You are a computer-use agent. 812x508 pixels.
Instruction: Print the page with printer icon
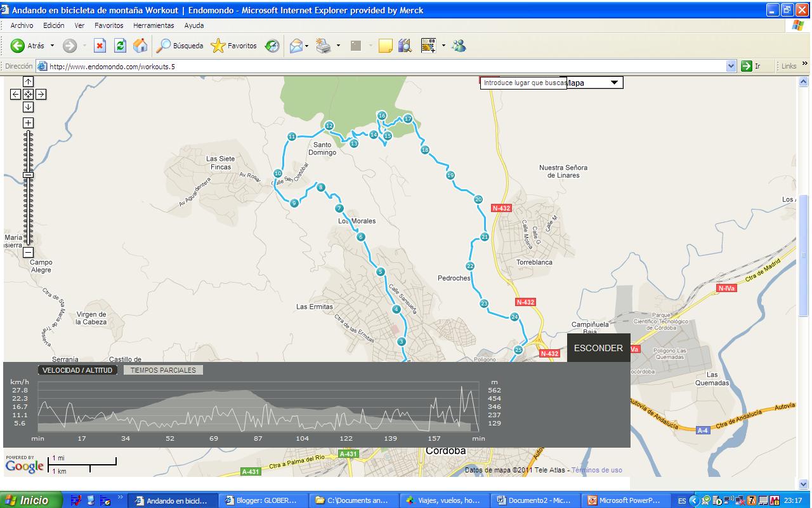pos(324,46)
